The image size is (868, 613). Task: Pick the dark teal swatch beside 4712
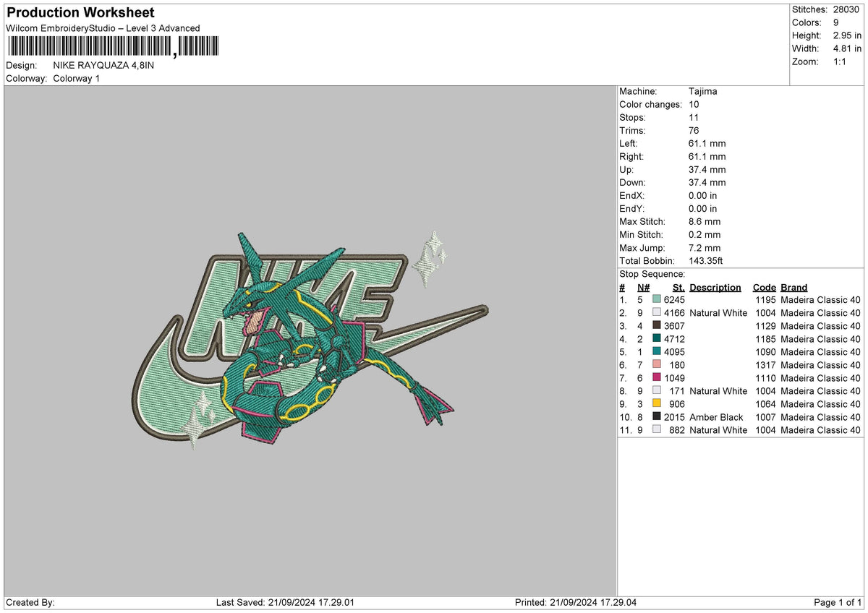click(656, 339)
